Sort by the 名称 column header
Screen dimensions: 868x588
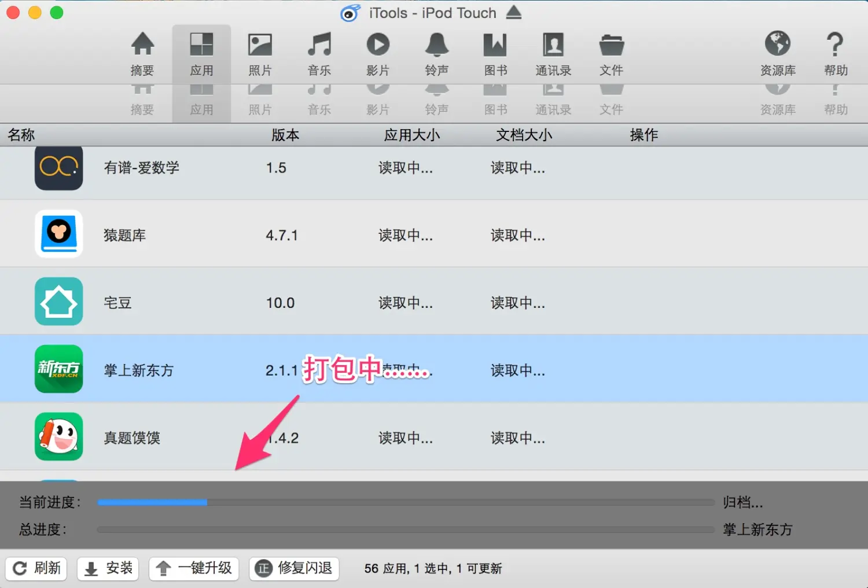[x=21, y=135]
